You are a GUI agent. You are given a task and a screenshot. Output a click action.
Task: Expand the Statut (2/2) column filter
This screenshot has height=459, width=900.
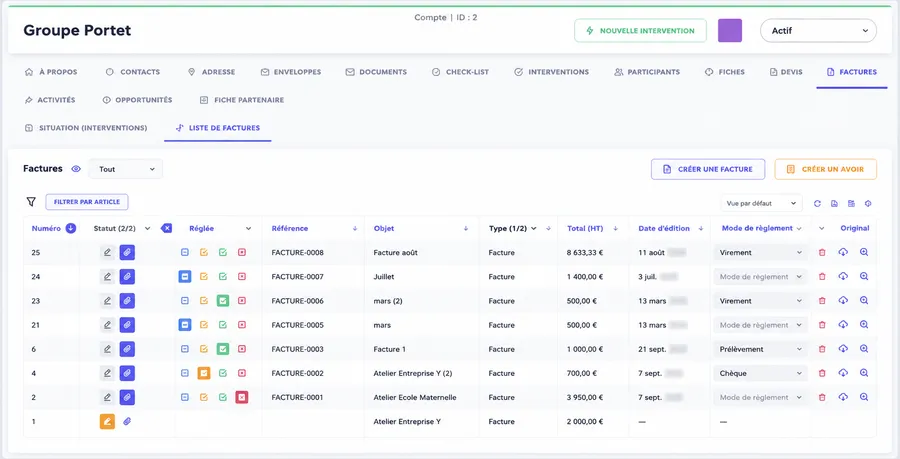pos(148,228)
